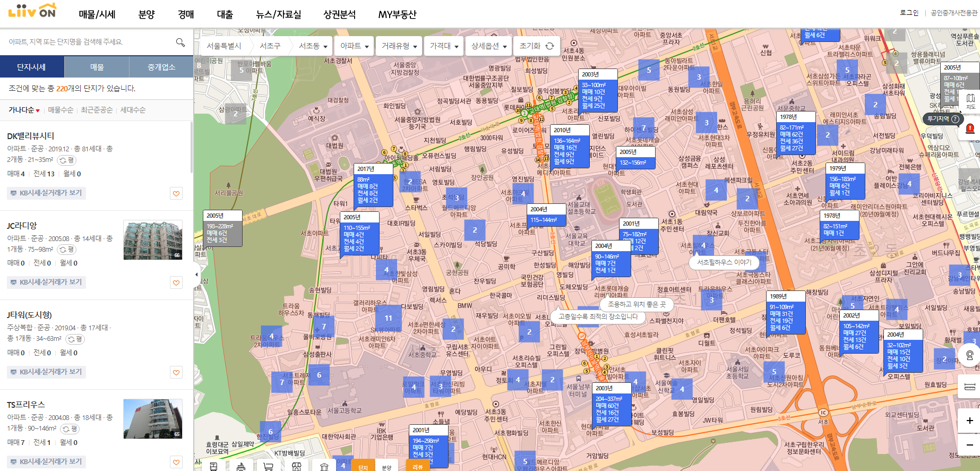Viewport: 980px width, 471px height.
Task: Open the 뉴스/자료실 top menu
Action: (279, 14)
